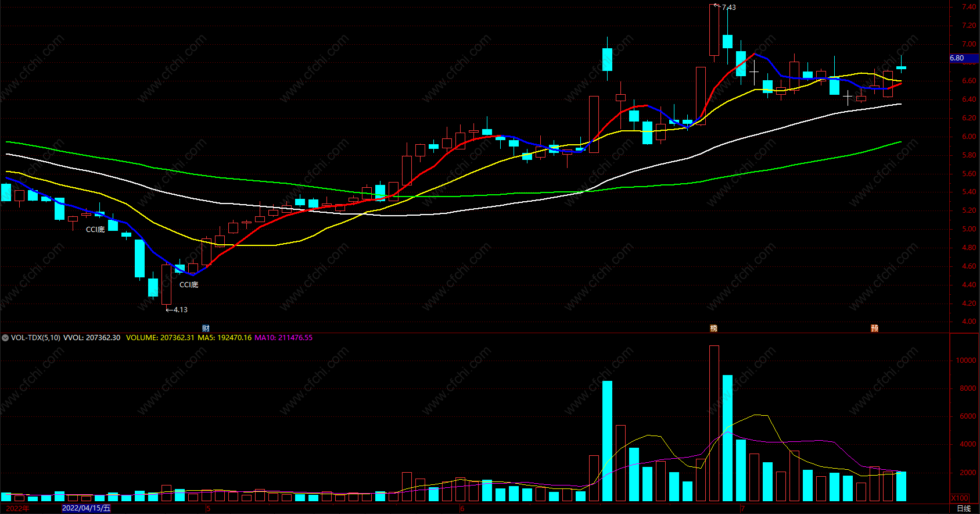980x514 pixels.
Task: Click the 6.80 current price tag
Action: tap(964, 58)
